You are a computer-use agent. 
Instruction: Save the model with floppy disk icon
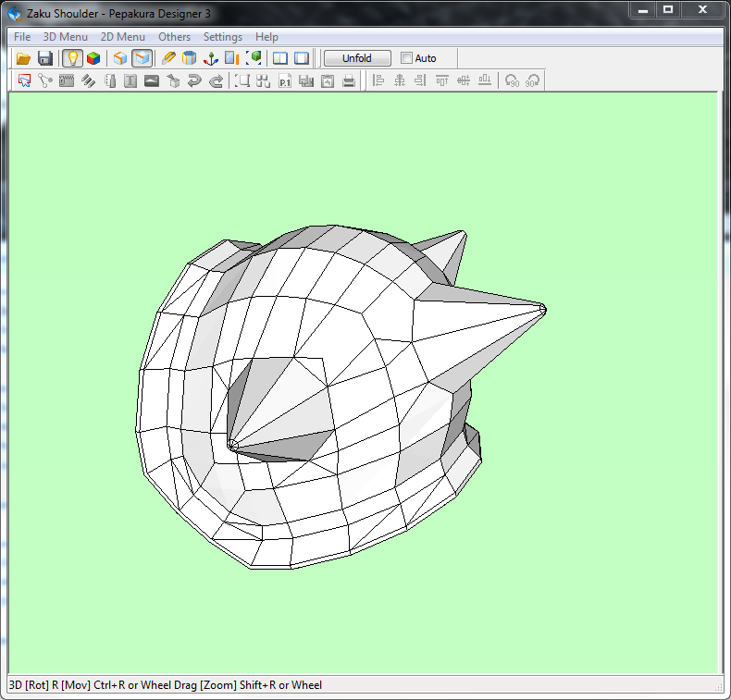point(44,58)
